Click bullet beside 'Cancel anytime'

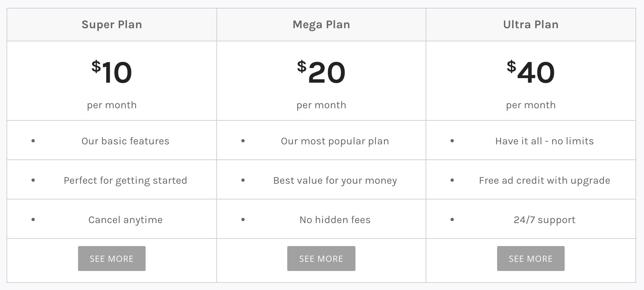(33, 219)
